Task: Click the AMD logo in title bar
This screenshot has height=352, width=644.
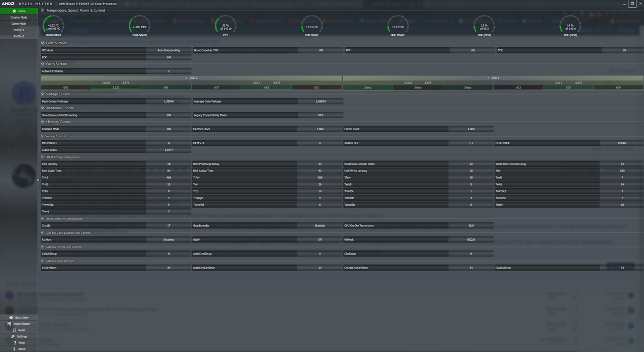Action: pos(8,4)
